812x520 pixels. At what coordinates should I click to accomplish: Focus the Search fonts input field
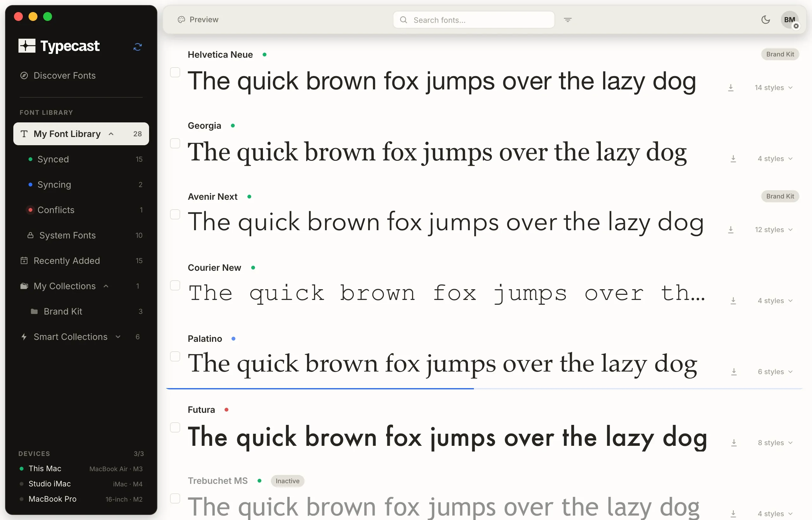[x=474, y=20]
